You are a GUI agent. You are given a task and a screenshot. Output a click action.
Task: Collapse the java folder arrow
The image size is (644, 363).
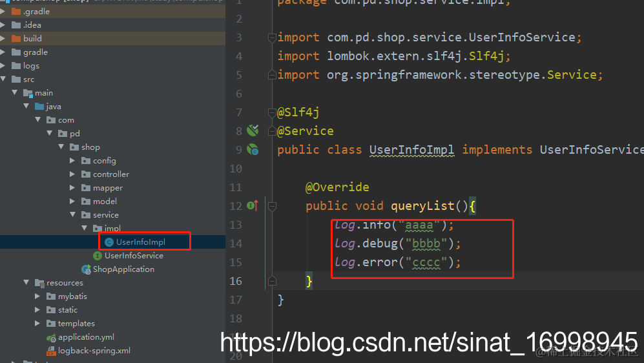point(26,106)
